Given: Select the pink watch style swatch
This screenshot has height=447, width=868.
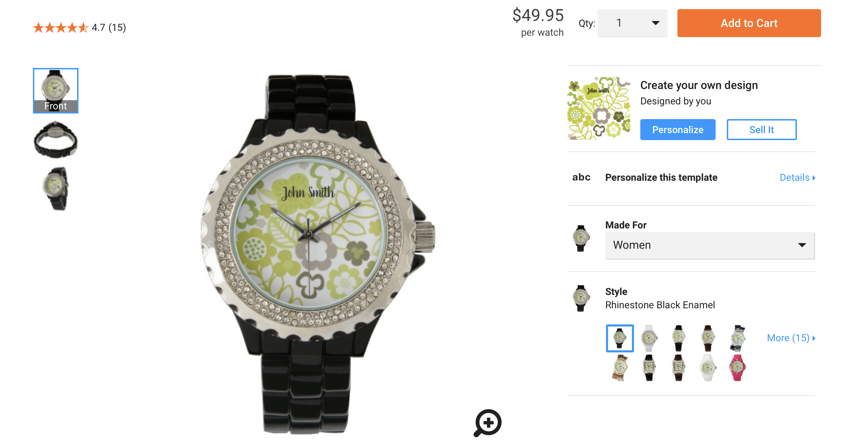Looking at the screenshot, I should 737,367.
